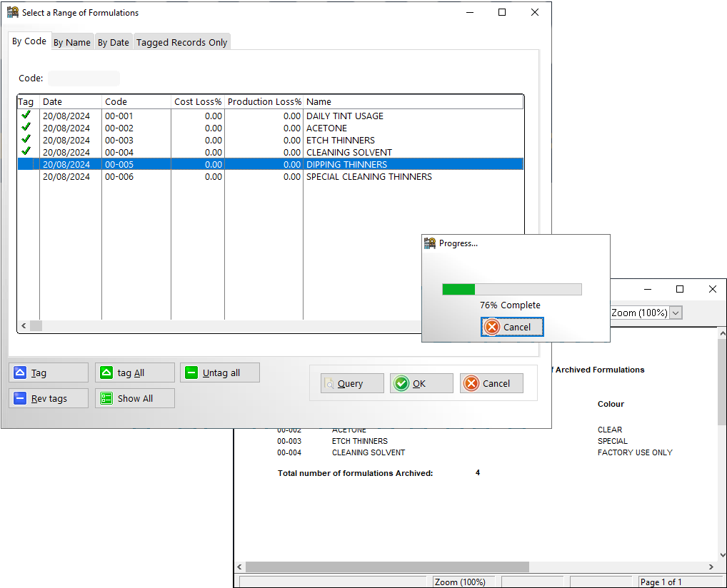727x588 pixels.
Task: Click the Show All list icon
Action: (x=106, y=398)
